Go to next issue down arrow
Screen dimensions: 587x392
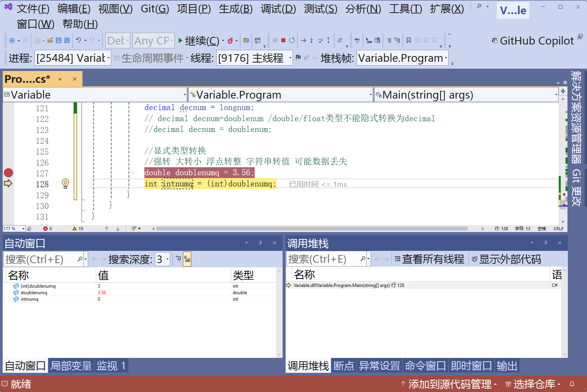point(118,229)
